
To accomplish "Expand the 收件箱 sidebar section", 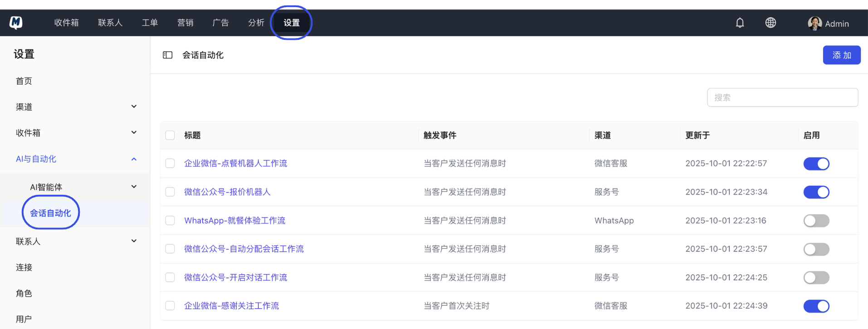I will point(134,133).
